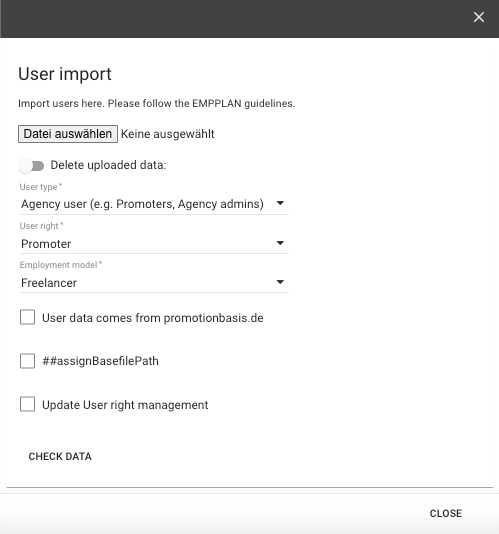Select the Agency user field value

(x=154, y=204)
